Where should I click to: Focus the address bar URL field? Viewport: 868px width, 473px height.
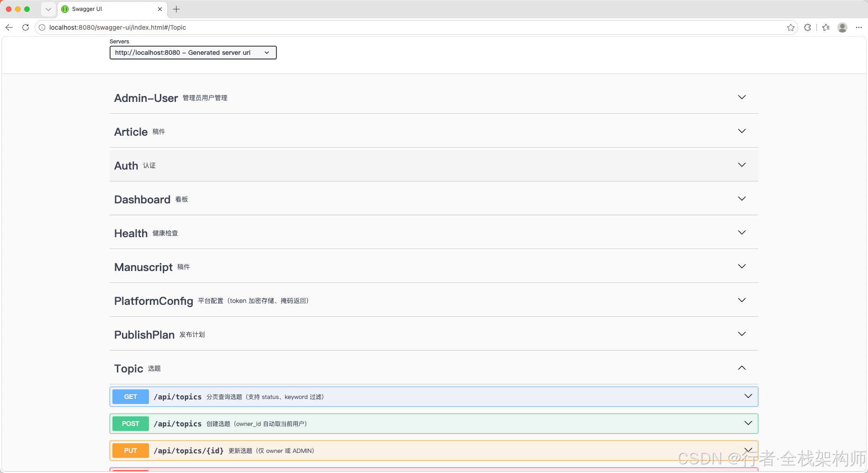click(411, 27)
